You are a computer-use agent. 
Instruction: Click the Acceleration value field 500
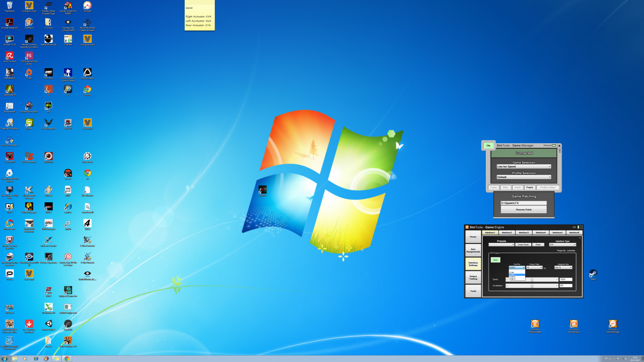(x=566, y=286)
